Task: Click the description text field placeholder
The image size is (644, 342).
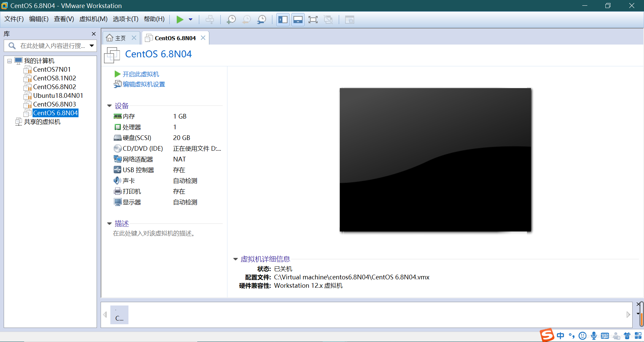Action: tap(154, 233)
